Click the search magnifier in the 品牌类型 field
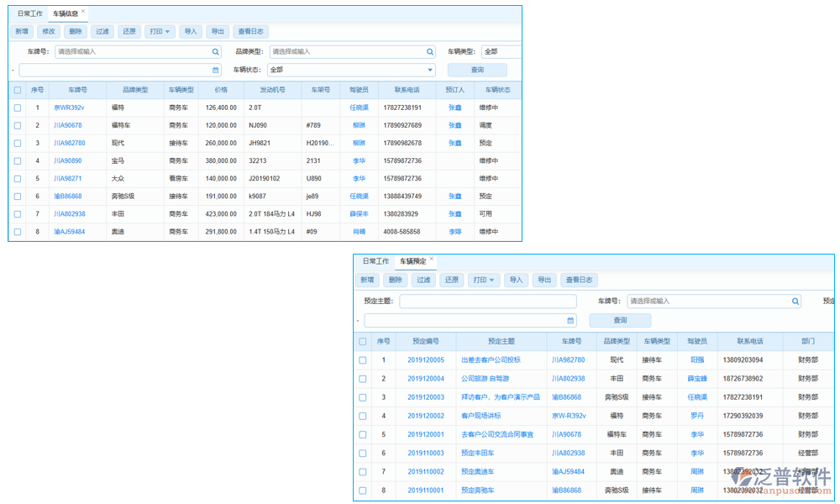Screen dimensions: 840x504 tap(429, 52)
